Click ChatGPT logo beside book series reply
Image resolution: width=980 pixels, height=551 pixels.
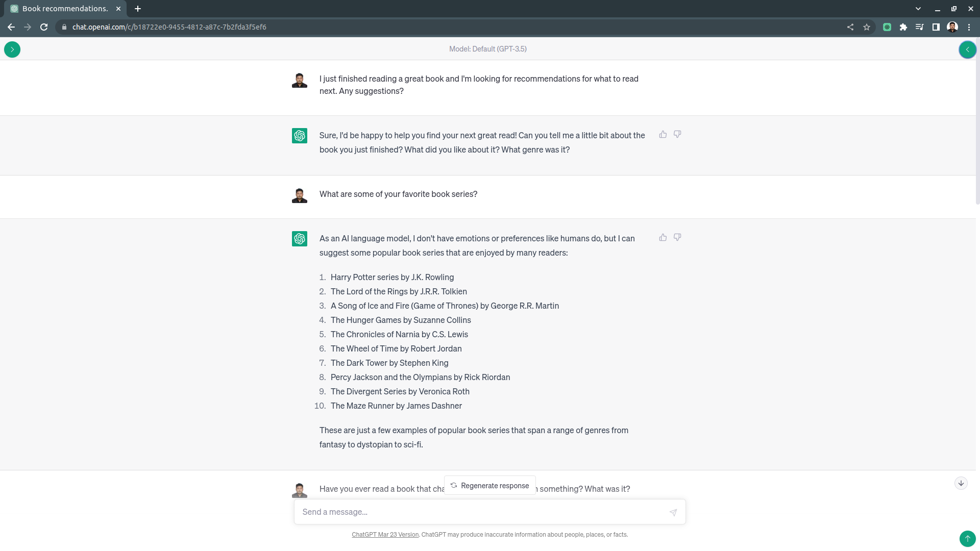click(300, 239)
